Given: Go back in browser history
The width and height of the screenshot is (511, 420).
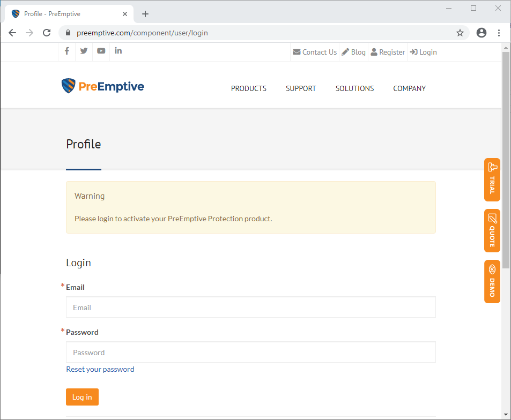Looking at the screenshot, I should [x=12, y=33].
